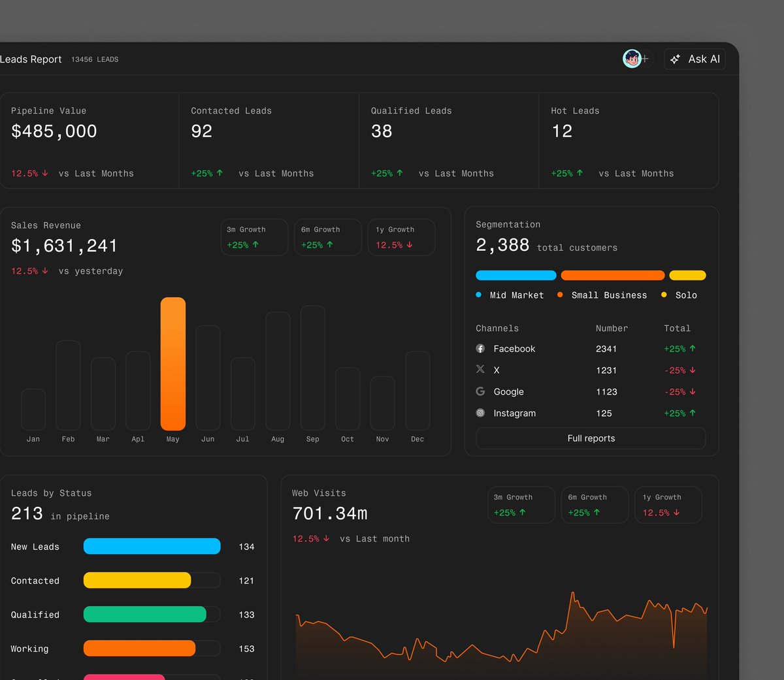Click the green Qualified progress bar
This screenshot has width=784, height=680.
click(x=145, y=614)
